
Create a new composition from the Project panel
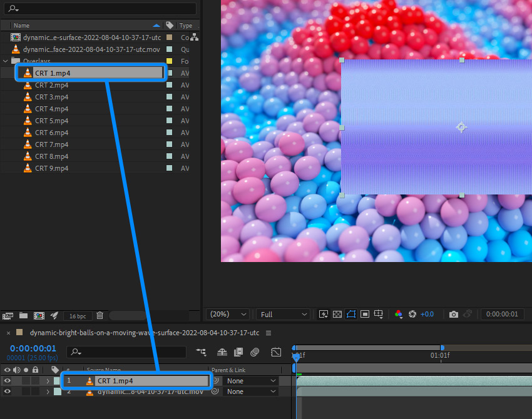[39, 316]
